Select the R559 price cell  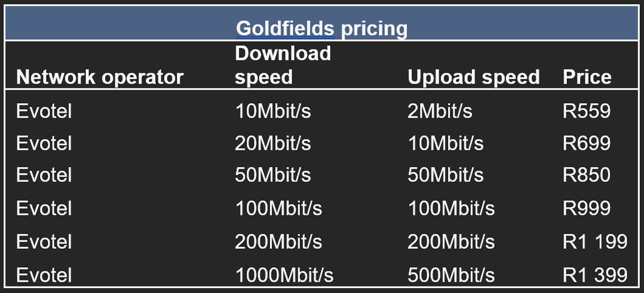[x=586, y=111]
